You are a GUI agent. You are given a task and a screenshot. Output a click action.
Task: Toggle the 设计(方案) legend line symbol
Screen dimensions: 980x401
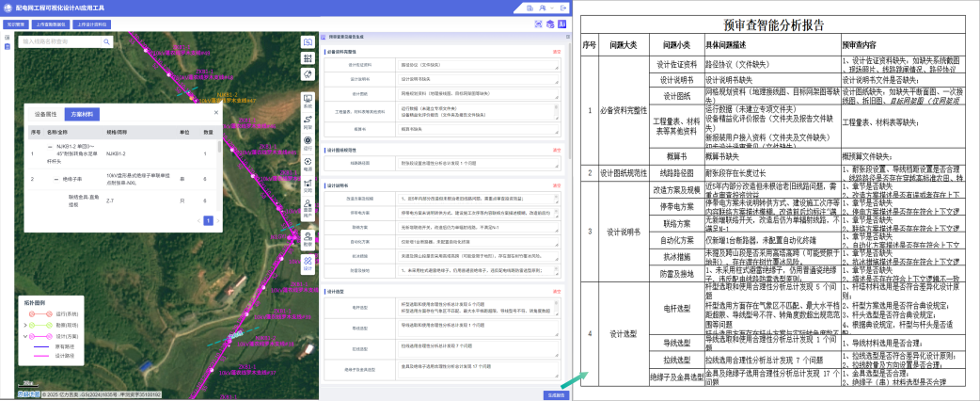pyautogui.click(x=41, y=335)
